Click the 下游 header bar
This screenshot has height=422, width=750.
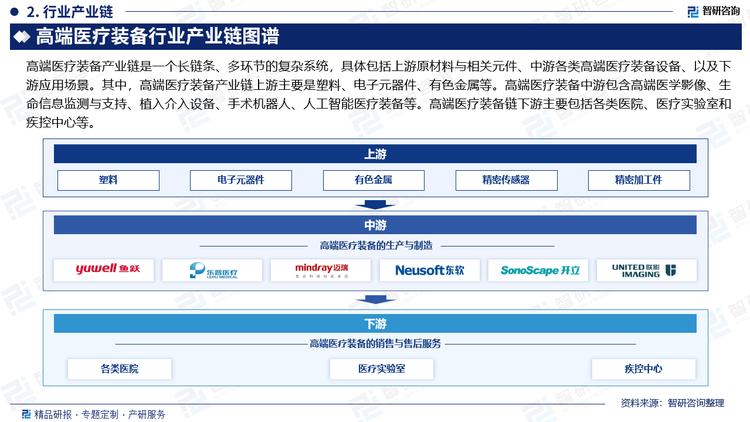[375, 324]
